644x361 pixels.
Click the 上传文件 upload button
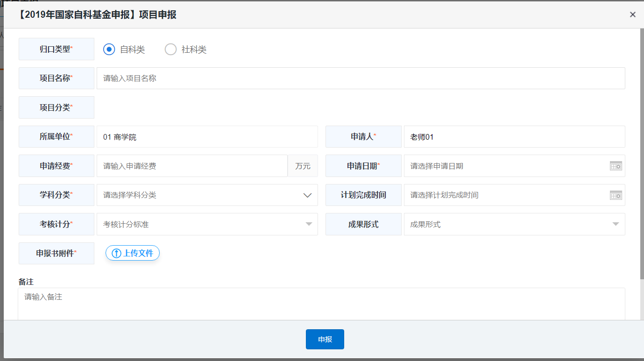(x=133, y=253)
